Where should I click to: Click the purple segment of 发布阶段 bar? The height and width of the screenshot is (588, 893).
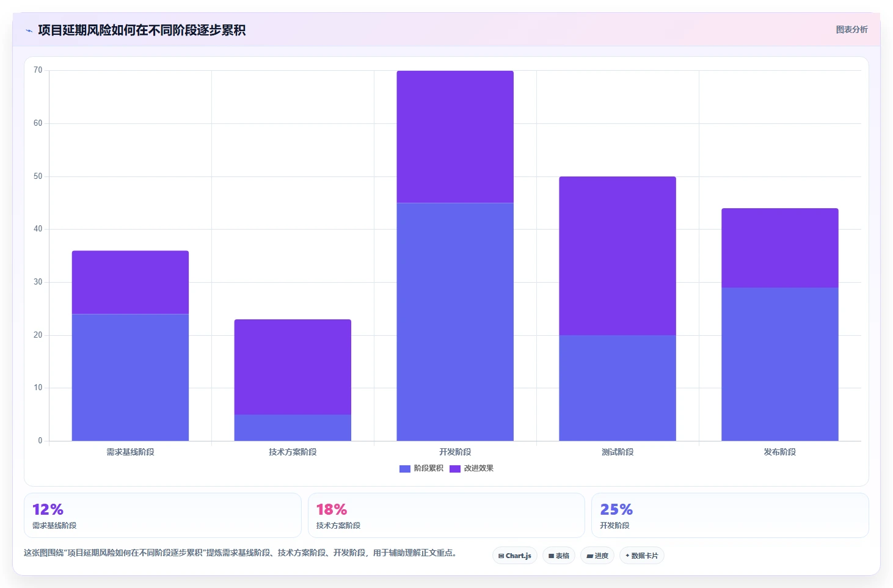[x=780, y=248]
